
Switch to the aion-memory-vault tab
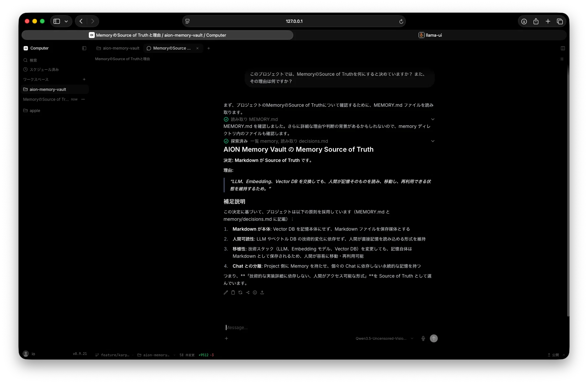click(118, 48)
